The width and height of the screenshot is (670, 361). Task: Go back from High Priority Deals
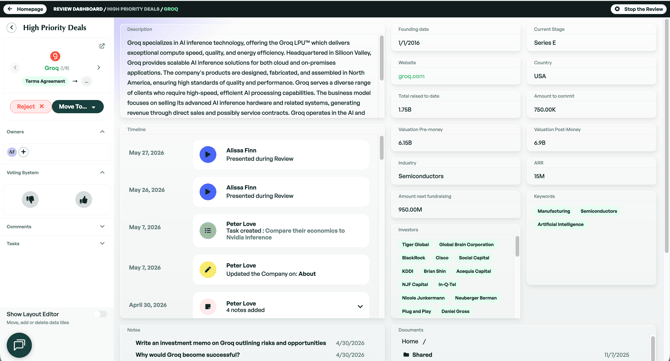pyautogui.click(x=12, y=27)
